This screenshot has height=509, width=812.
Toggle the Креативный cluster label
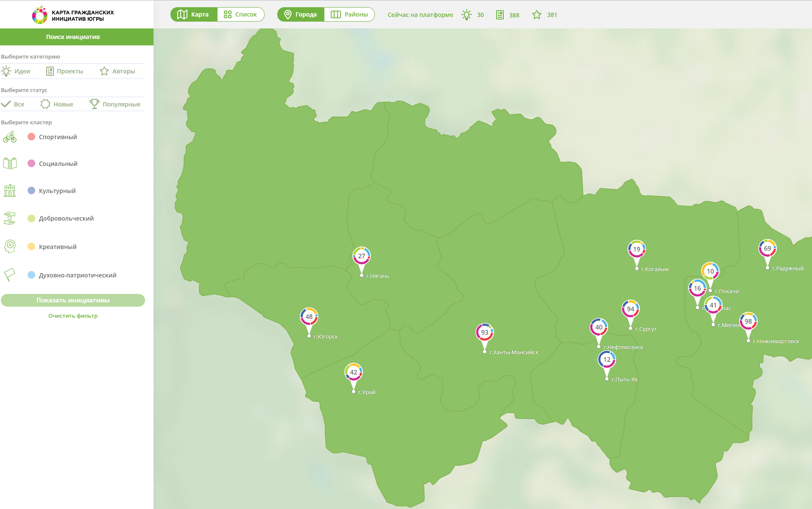pyautogui.click(x=58, y=247)
